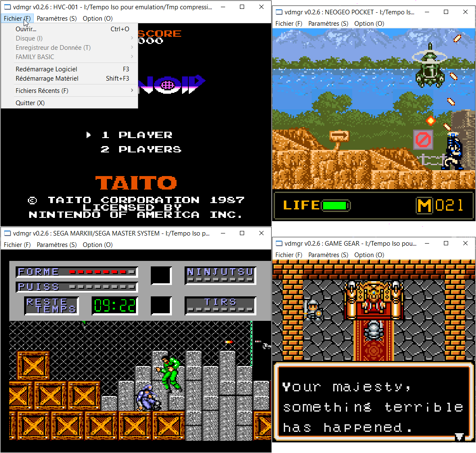The image size is (476, 453).
Task: Open Fichier (F) menu in SEGA MARKIII window
Action: pos(17,245)
